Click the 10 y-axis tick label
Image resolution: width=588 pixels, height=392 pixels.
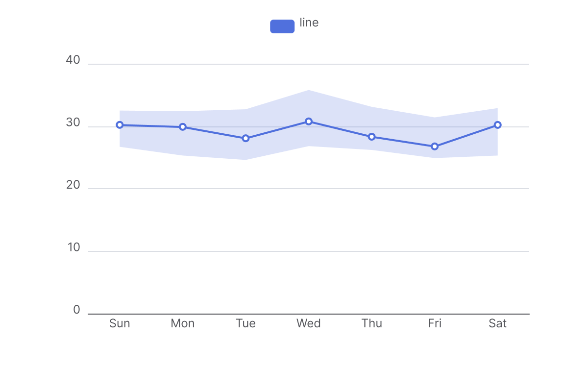[74, 247]
